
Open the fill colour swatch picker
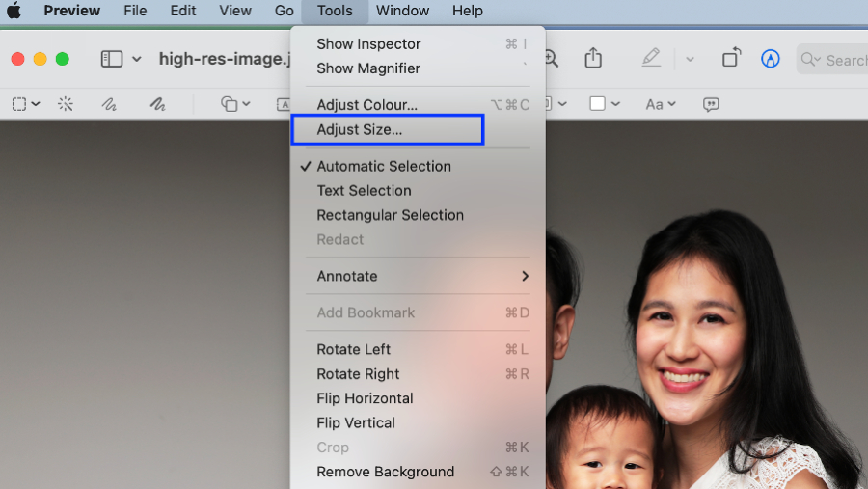(605, 104)
